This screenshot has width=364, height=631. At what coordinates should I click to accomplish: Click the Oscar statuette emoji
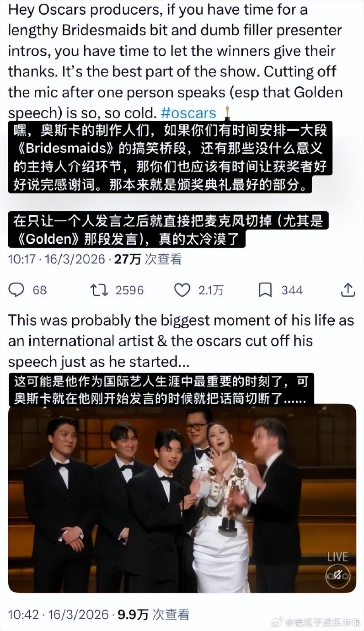pyautogui.click(x=227, y=112)
